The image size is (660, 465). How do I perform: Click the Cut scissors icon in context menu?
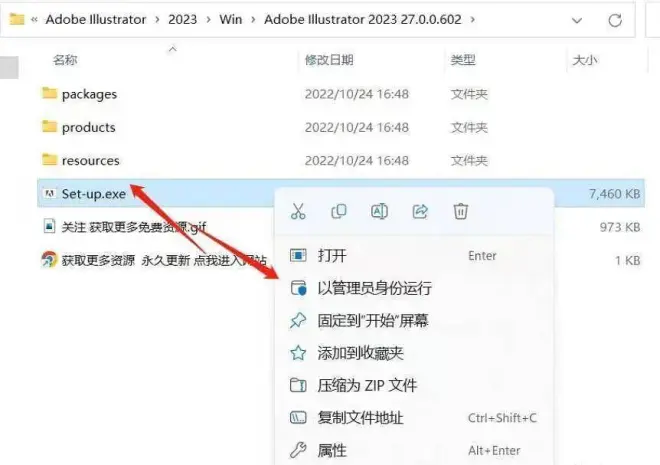(298, 211)
